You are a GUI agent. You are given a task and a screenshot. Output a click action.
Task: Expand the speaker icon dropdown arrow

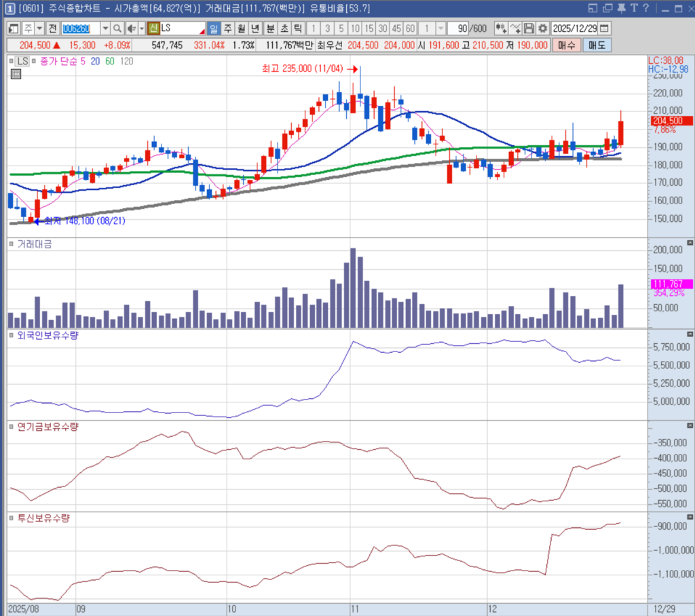coord(141,28)
